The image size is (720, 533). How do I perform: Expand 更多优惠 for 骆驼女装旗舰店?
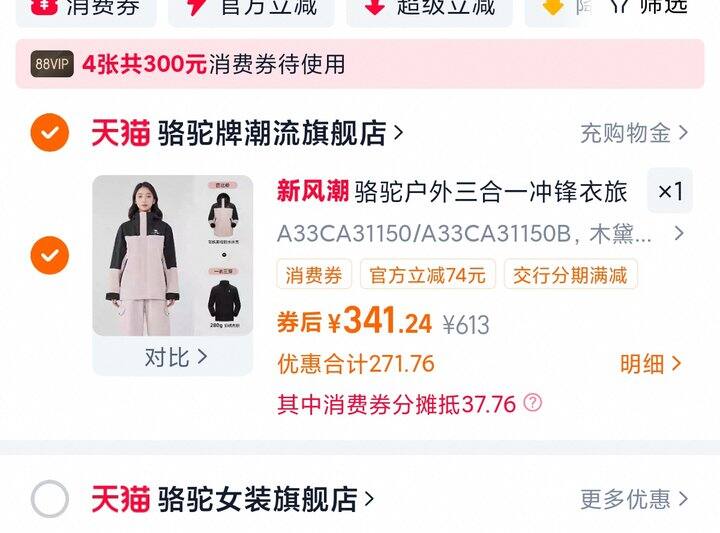(x=634, y=499)
